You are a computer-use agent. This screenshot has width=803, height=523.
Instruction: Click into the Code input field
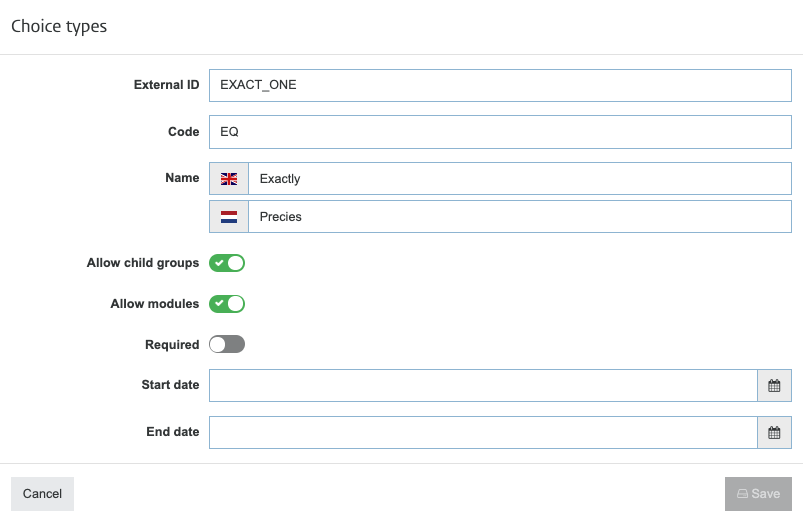[500, 132]
